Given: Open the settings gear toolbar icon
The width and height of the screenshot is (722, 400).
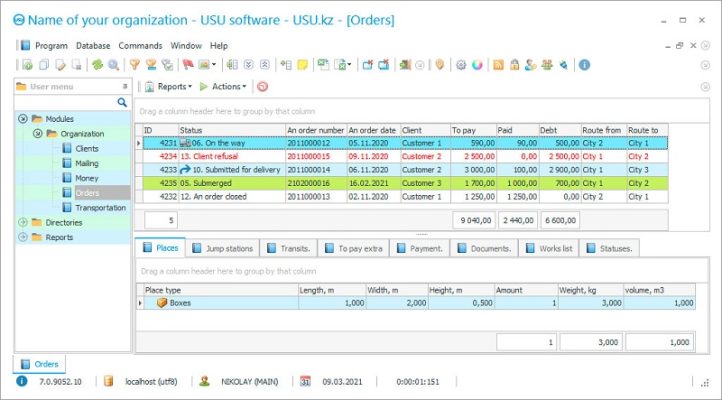Looking at the screenshot, I should (x=461, y=65).
